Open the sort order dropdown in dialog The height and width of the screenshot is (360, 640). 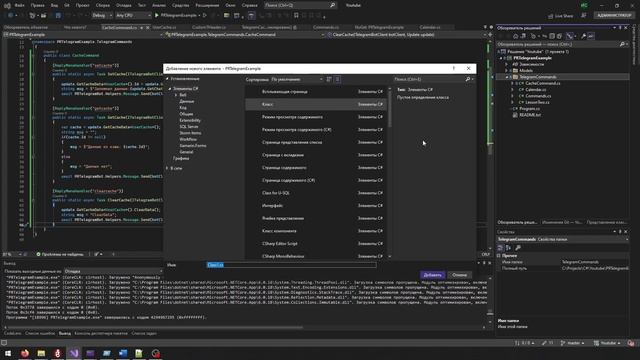click(297, 79)
